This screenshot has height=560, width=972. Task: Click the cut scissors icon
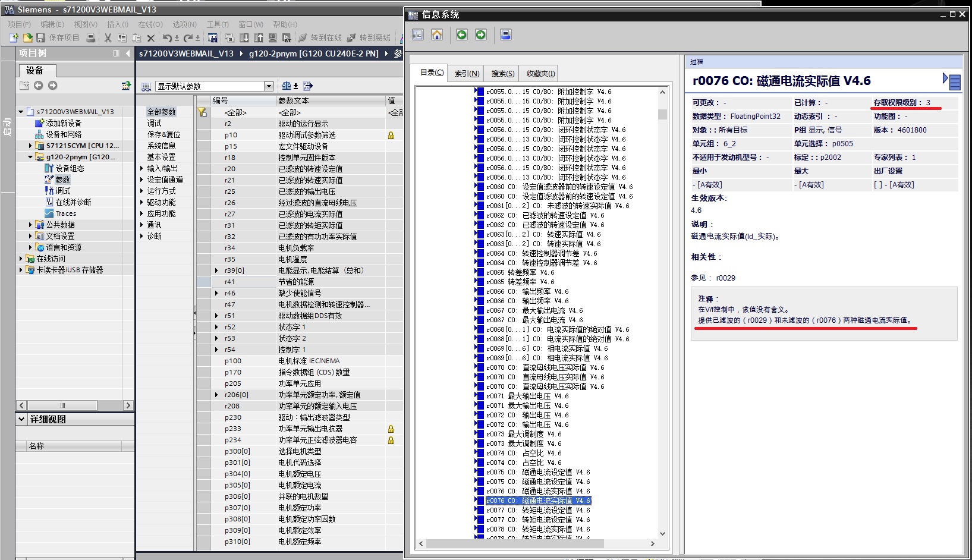[108, 37]
